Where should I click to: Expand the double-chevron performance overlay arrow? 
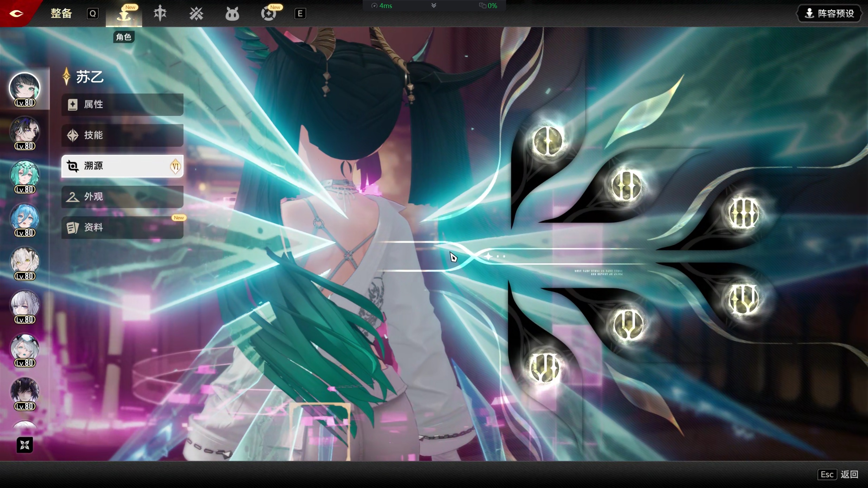click(x=434, y=5)
